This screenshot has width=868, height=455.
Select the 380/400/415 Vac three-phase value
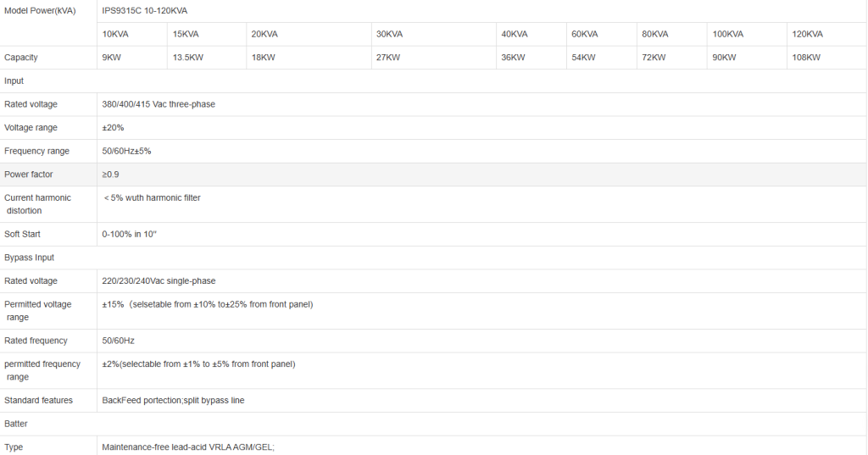click(159, 104)
